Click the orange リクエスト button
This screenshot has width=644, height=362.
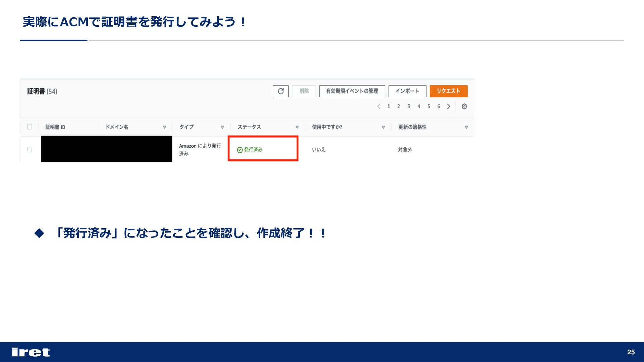point(448,91)
